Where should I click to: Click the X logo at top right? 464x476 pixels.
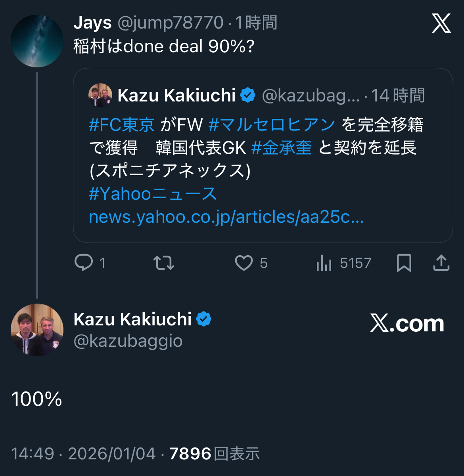(441, 23)
